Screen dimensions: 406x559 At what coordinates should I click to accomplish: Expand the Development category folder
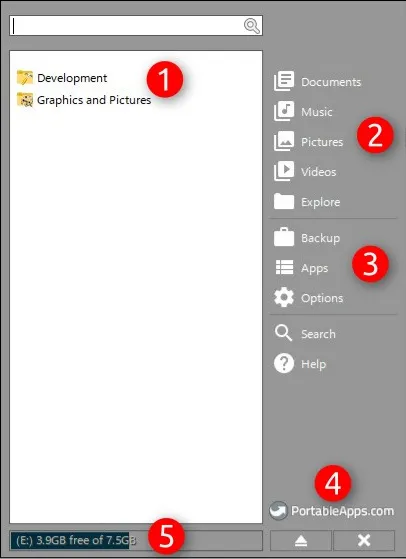coord(62,78)
